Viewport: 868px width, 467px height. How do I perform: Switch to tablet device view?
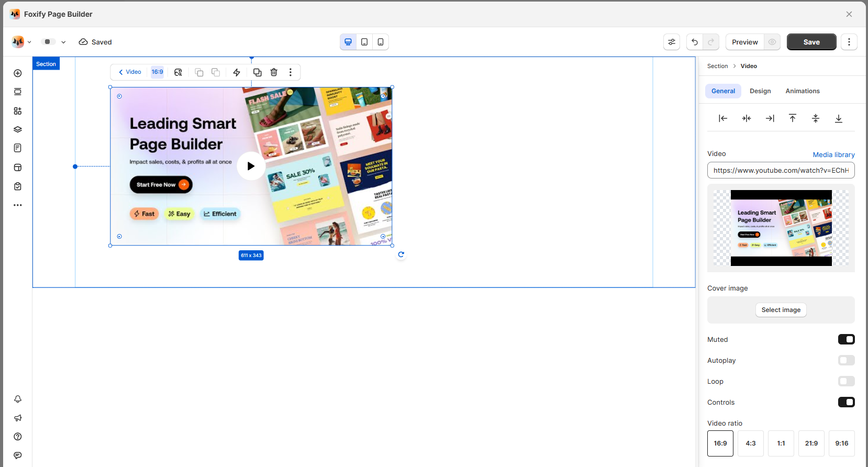(x=364, y=42)
